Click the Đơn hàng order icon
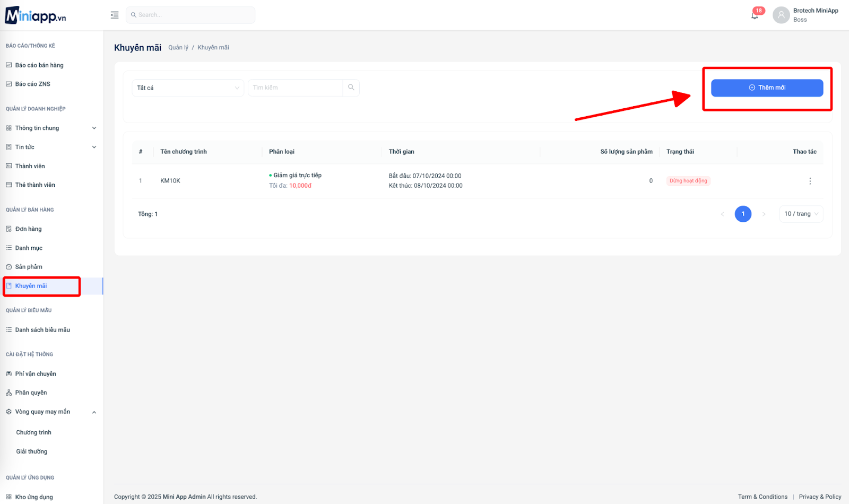 (x=8, y=229)
